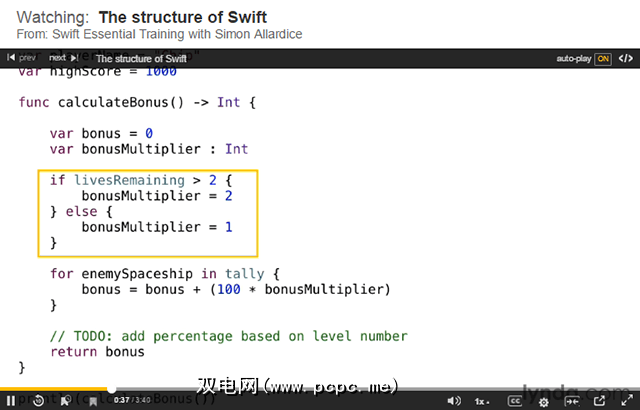
Task: Open video in pop-out window
Action: 599,401
